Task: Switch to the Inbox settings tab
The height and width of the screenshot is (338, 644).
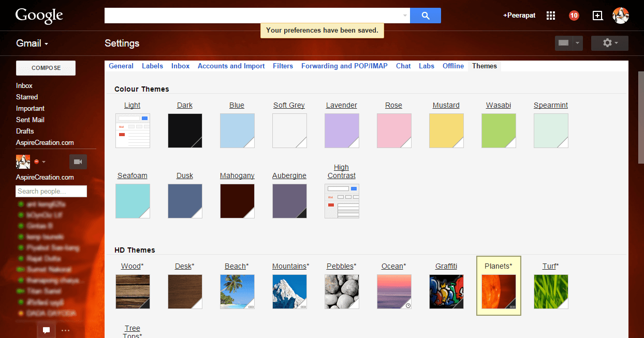Action: click(x=180, y=66)
